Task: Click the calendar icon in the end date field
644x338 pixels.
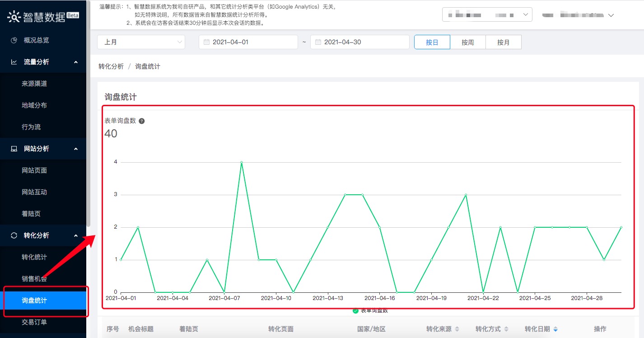Action: coord(318,42)
